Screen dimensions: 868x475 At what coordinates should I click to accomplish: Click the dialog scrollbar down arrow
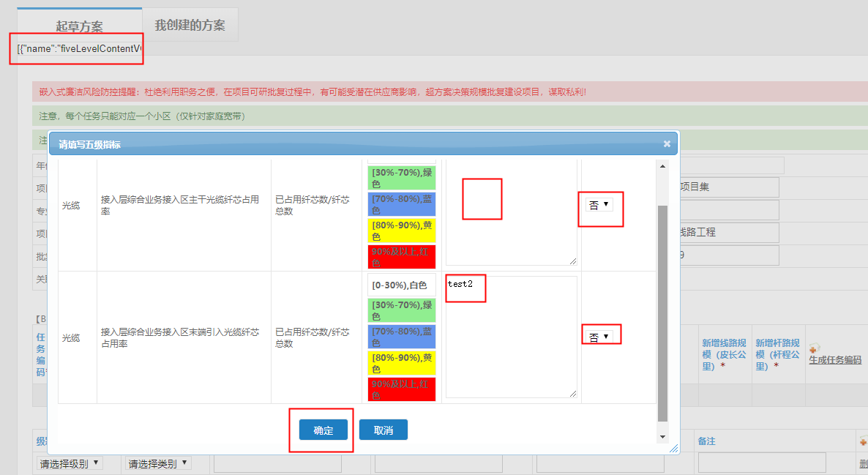click(662, 437)
